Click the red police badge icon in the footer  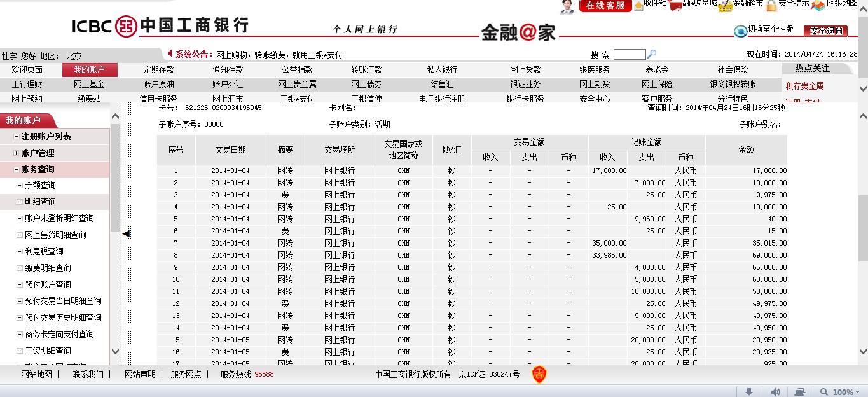tap(539, 374)
